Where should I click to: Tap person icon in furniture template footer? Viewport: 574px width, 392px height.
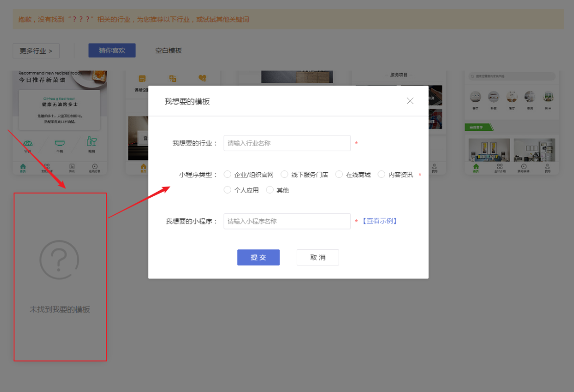pos(547,168)
